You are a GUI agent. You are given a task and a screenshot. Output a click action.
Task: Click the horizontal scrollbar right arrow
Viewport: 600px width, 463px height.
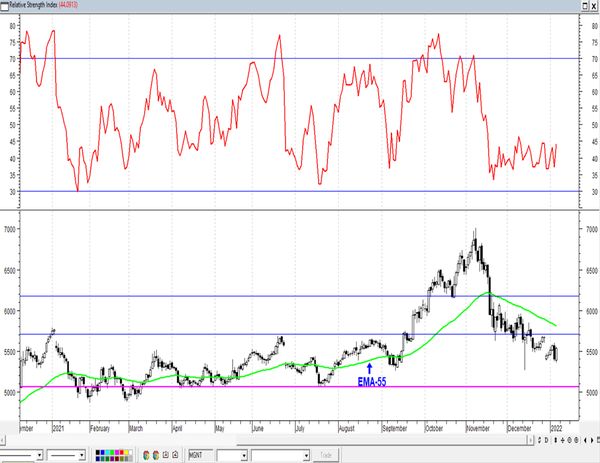tap(530, 440)
